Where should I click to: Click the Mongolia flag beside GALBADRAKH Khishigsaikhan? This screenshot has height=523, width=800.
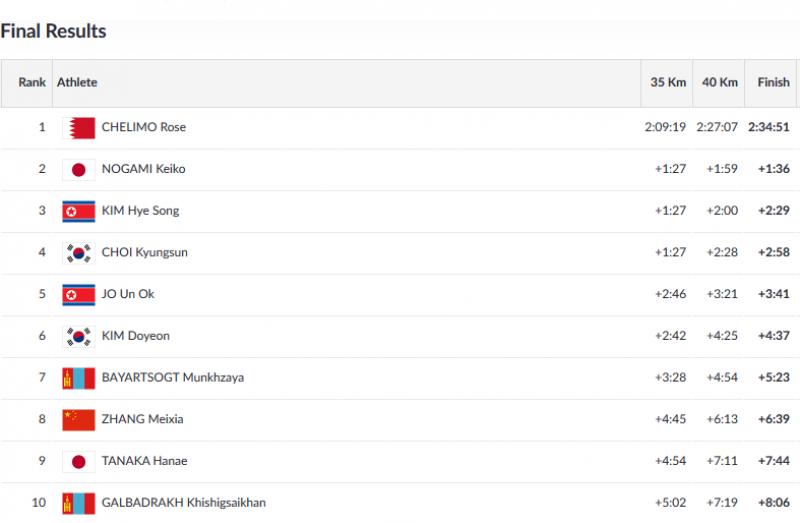[79, 504]
